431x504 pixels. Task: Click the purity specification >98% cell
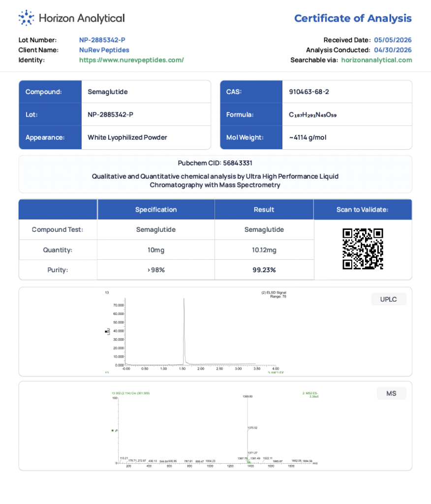pyautogui.click(x=156, y=270)
